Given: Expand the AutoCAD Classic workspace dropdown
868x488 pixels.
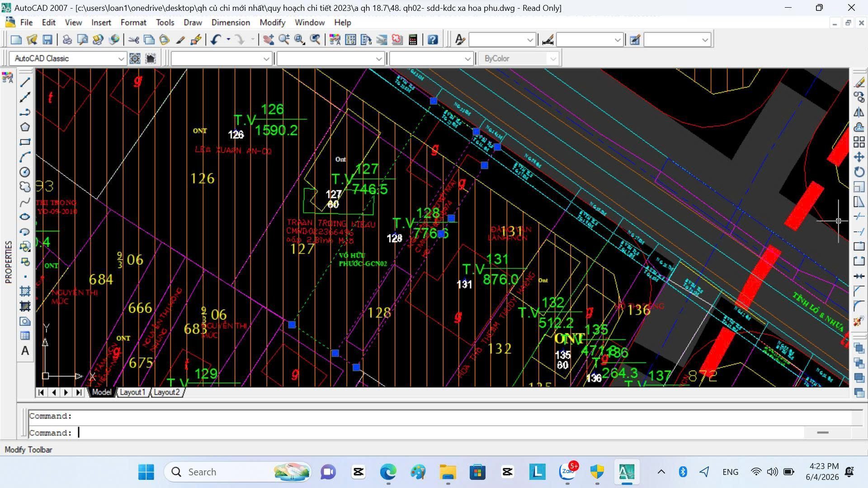Looking at the screenshot, I should point(68,59).
